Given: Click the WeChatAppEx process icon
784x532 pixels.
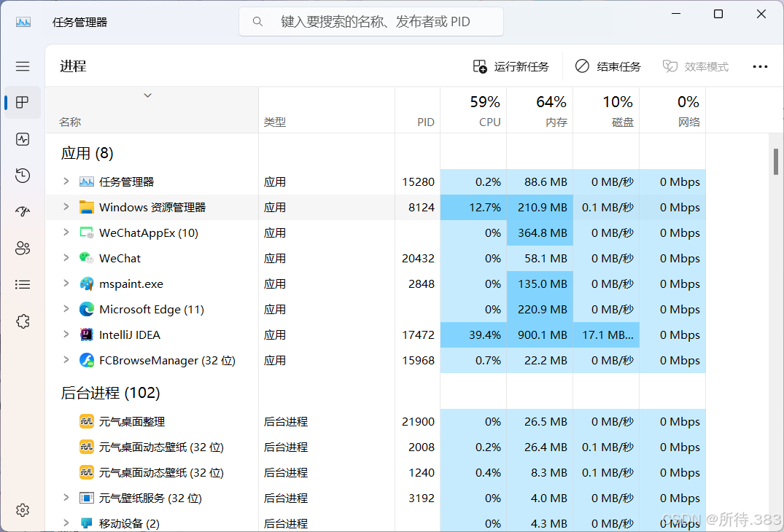Looking at the screenshot, I should [87, 232].
